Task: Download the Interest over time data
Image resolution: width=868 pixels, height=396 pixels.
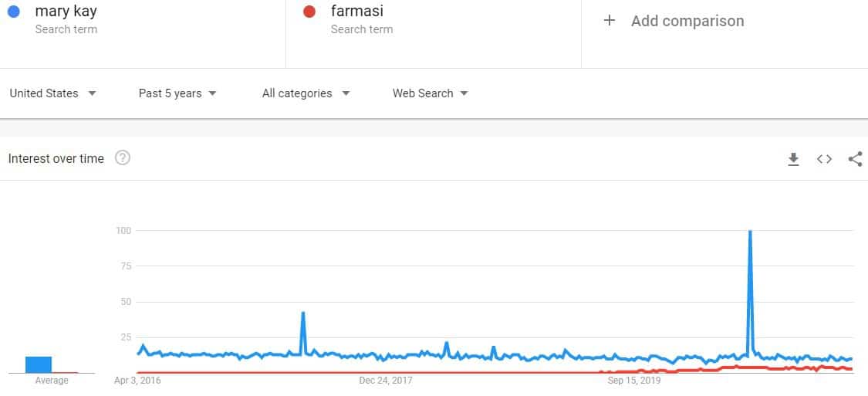Action: [793, 160]
